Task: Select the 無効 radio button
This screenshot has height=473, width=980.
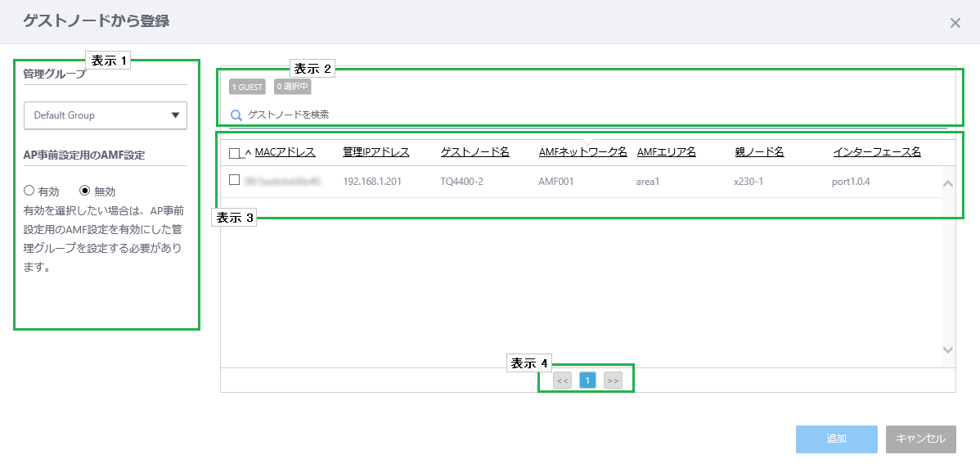Action: click(85, 191)
